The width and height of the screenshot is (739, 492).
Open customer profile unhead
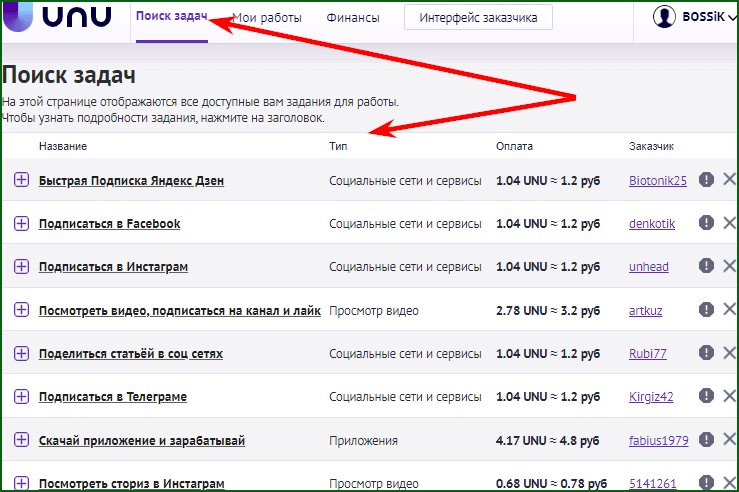coord(649,267)
